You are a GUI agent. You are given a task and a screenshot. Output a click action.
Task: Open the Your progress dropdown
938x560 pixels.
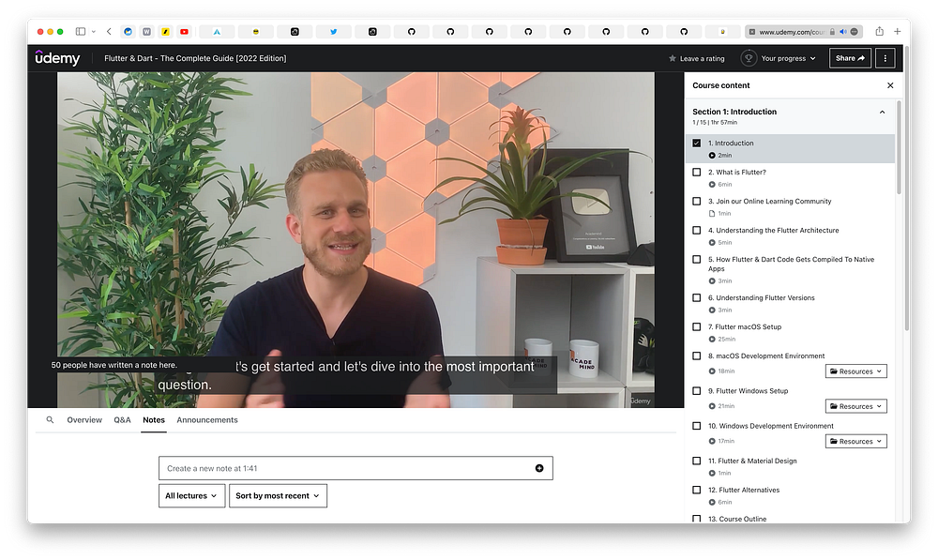click(788, 59)
